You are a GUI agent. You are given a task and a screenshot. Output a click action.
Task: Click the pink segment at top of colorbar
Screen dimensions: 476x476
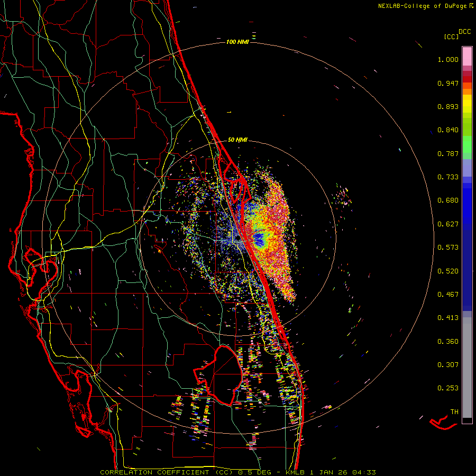pos(467,56)
